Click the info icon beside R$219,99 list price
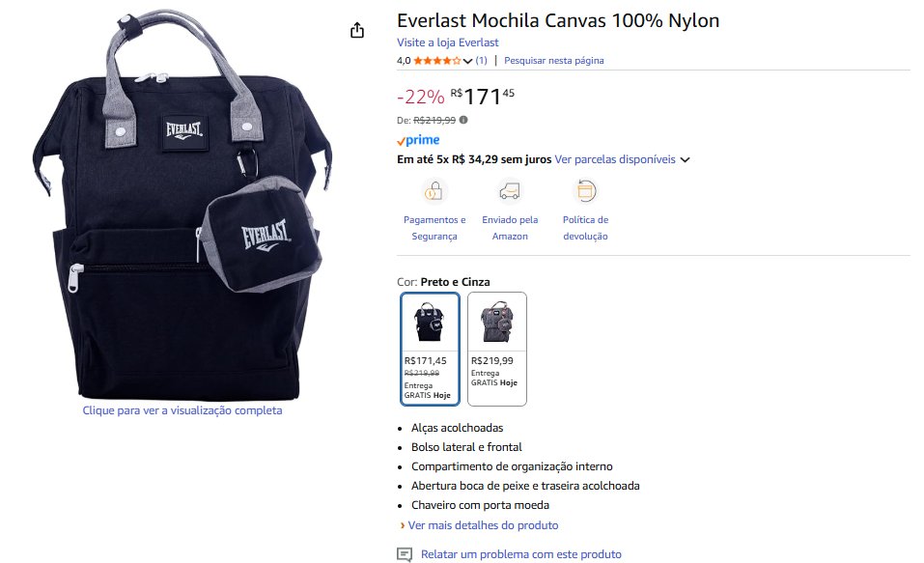Viewport: 924px width, 563px height. point(463,120)
